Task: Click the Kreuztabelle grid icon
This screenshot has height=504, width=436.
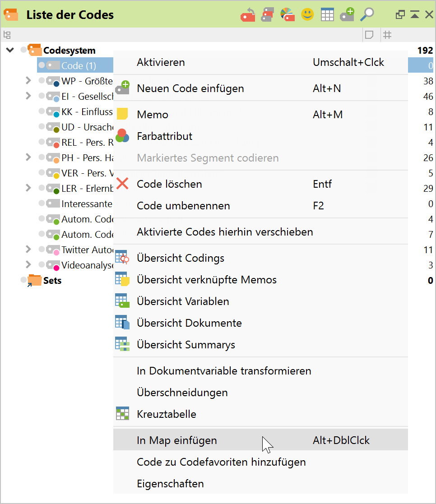Action: click(122, 414)
